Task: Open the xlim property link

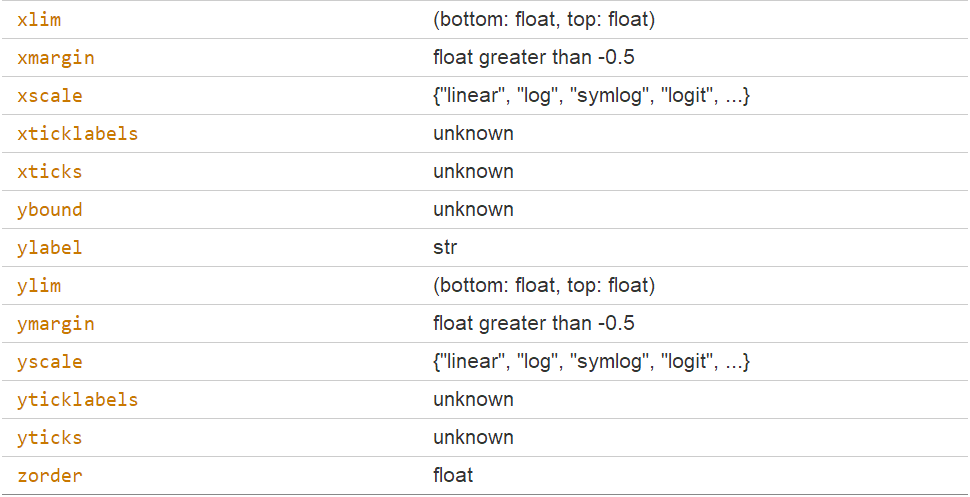Action: pos(39,20)
